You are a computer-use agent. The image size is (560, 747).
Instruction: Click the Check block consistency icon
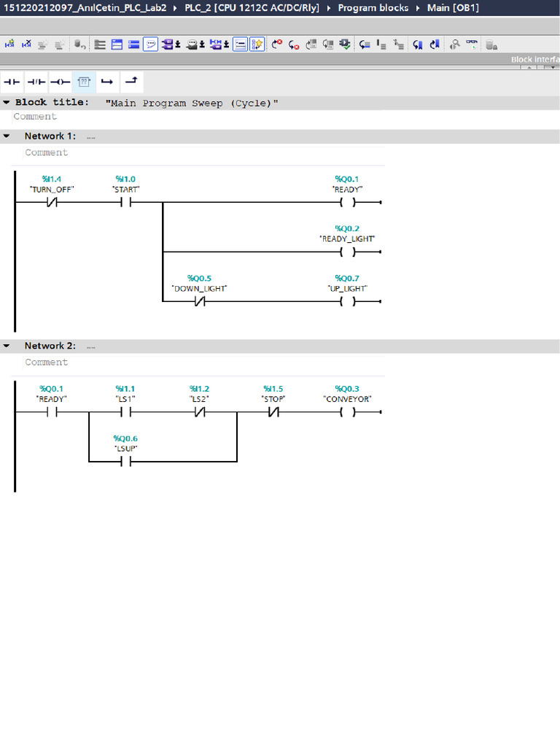pos(345,44)
